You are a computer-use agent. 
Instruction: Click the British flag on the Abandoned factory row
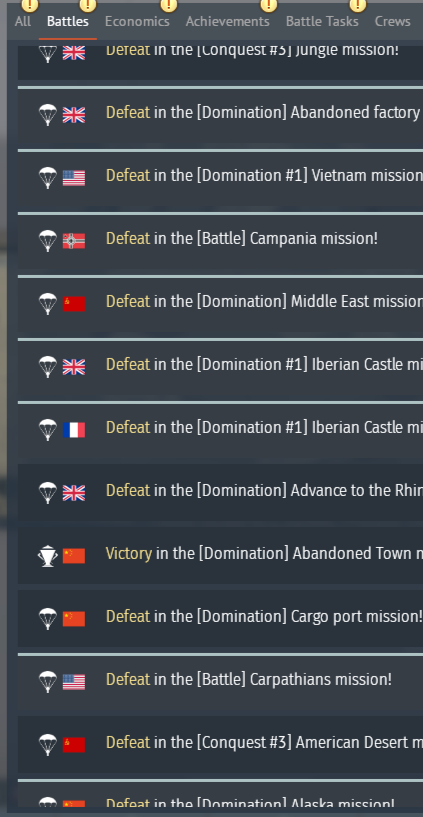[74, 115]
